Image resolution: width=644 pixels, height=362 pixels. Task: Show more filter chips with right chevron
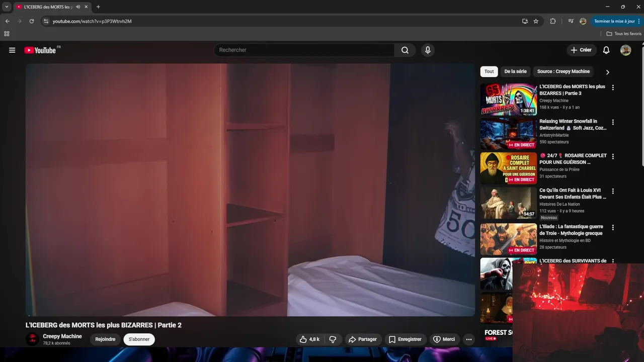point(607,72)
